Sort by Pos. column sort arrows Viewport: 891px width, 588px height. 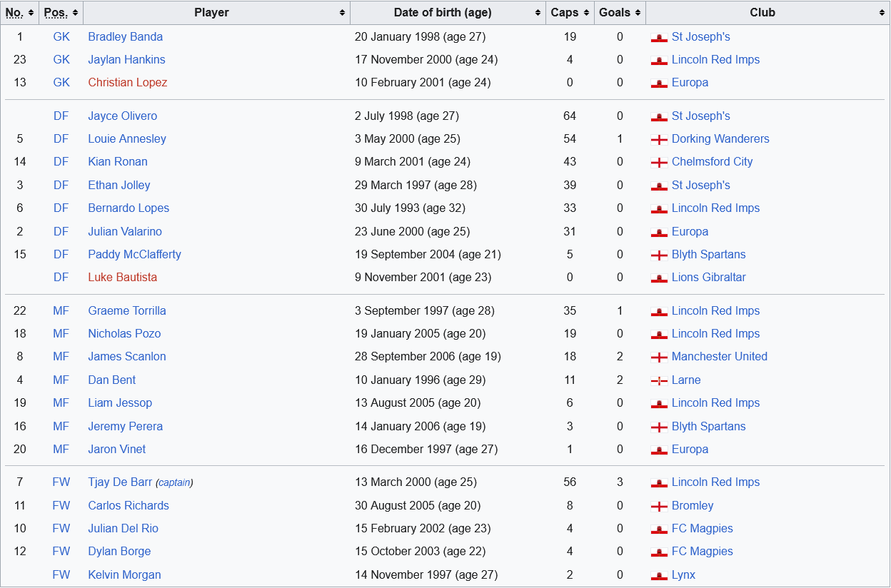(x=76, y=13)
